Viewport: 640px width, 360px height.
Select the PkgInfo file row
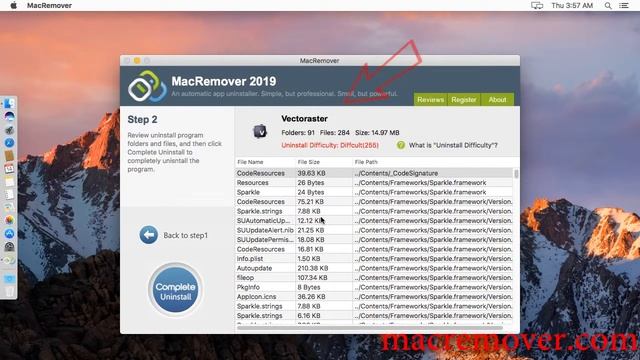click(x=374, y=287)
